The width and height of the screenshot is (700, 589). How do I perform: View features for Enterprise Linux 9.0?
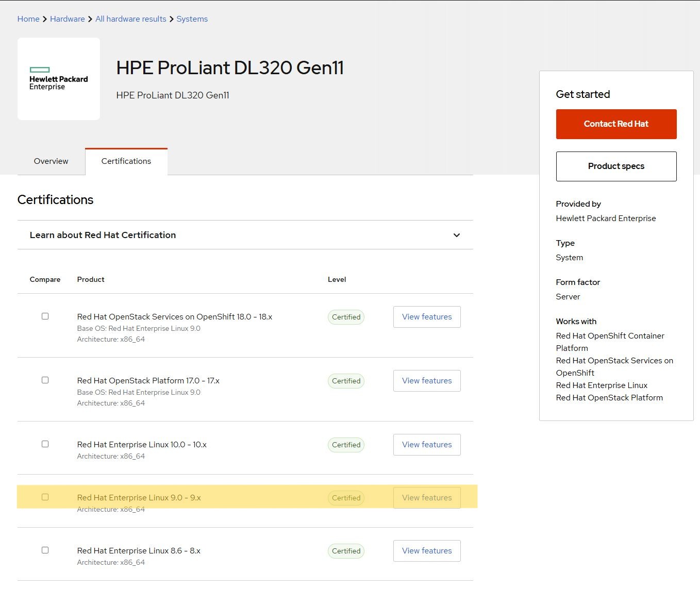pyautogui.click(x=427, y=498)
